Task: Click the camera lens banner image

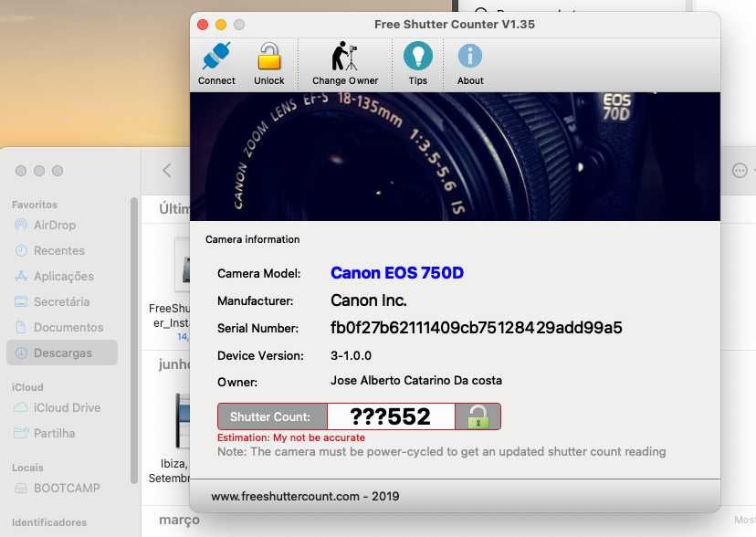Action: point(455,157)
